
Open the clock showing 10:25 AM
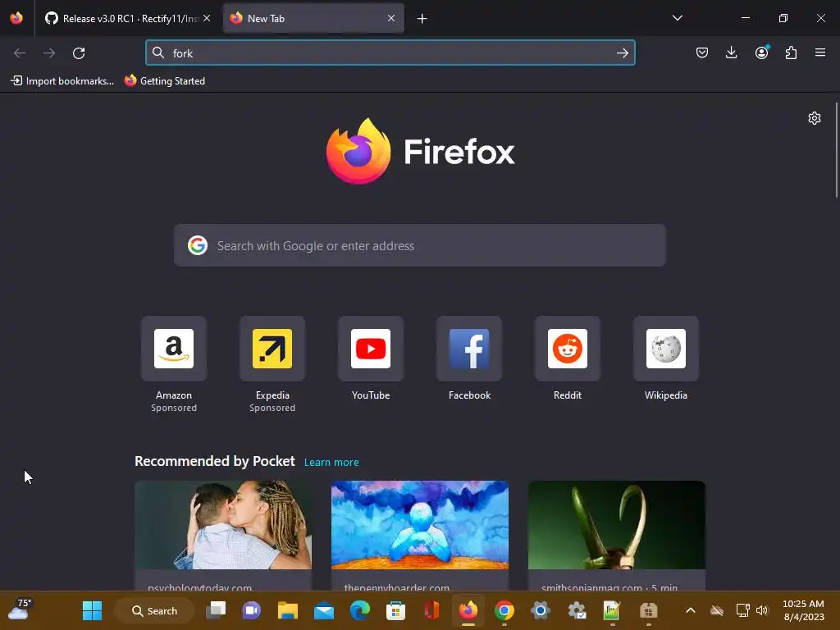point(803,610)
